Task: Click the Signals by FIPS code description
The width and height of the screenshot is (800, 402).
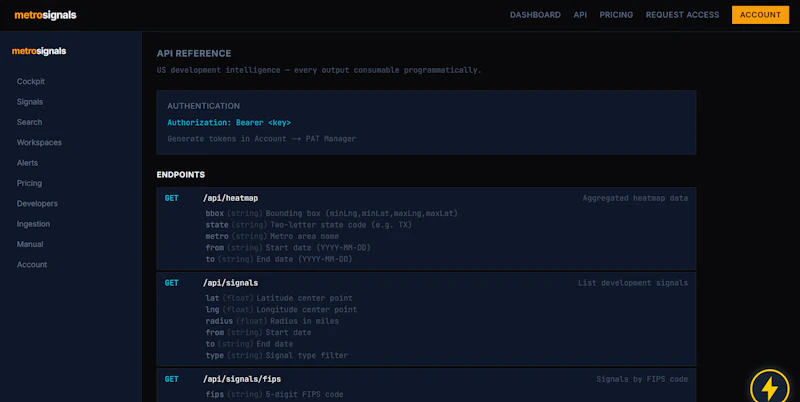Action: [642, 379]
